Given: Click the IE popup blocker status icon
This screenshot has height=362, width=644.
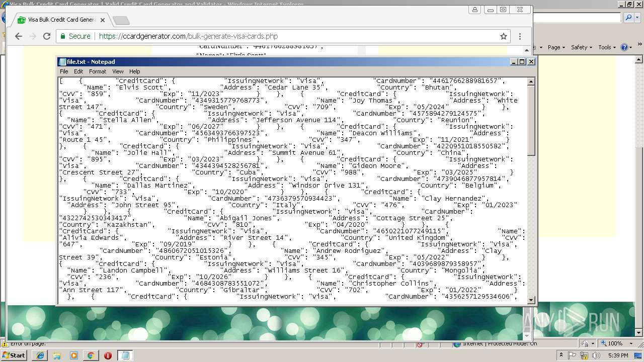Looking at the screenshot, I should tap(420, 344).
